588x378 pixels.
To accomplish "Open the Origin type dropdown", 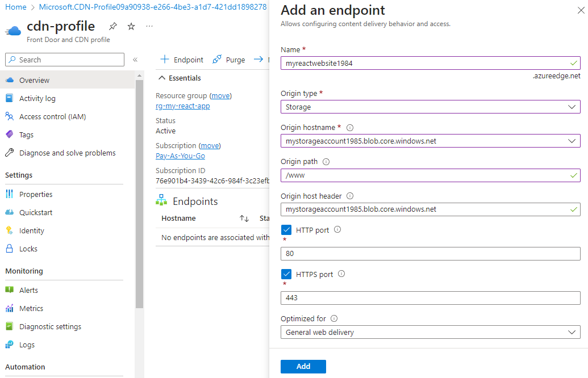I will click(x=430, y=107).
